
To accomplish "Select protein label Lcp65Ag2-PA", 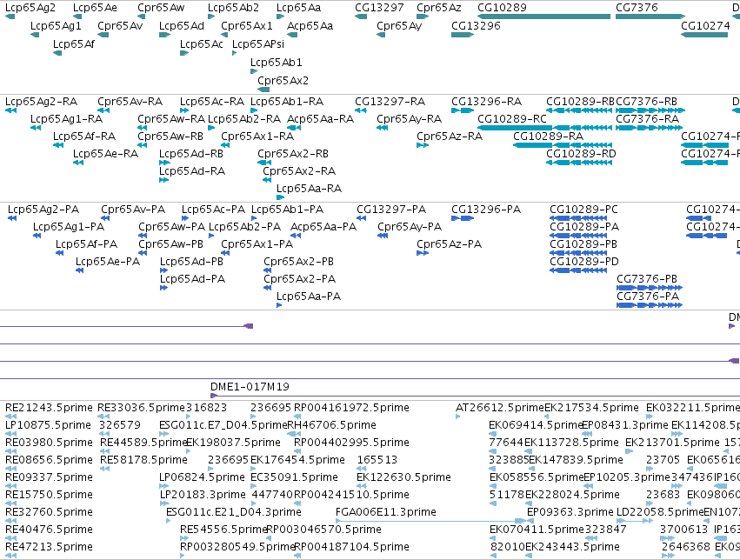I will pyautogui.click(x=43, y=210).
